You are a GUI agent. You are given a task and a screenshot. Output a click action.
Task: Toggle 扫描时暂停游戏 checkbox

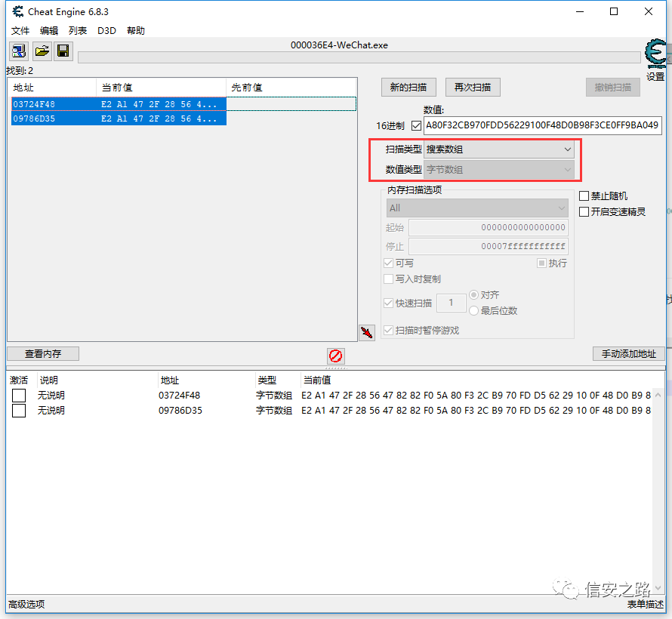pyautogui.click(x=388, y=331)
